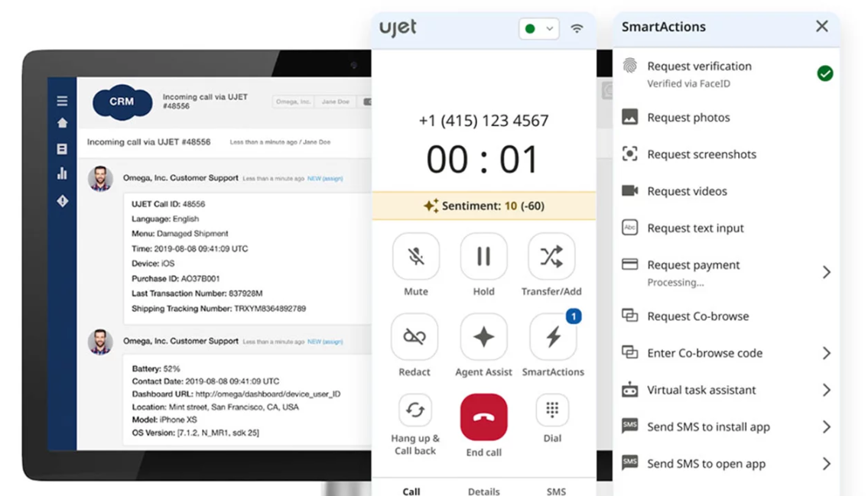The height and width of the screenshot is (496, 868).
Task: Expand the Request payment chevron
Action: 827,272
